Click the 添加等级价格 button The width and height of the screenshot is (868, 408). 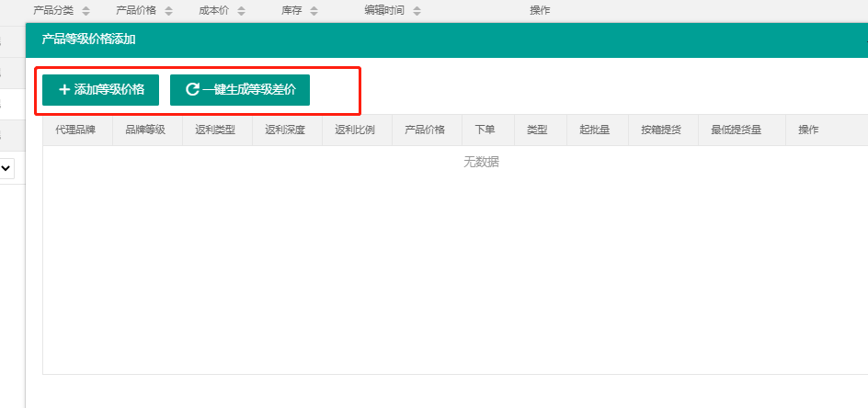coord(100,90)
